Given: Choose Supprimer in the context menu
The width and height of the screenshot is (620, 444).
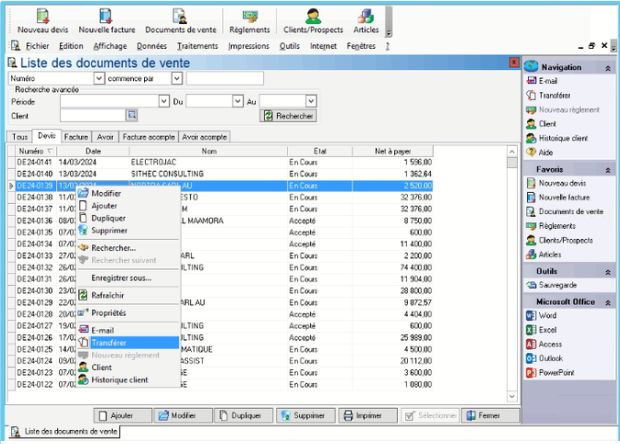Looking at the screenshot, I should (128, 231).
